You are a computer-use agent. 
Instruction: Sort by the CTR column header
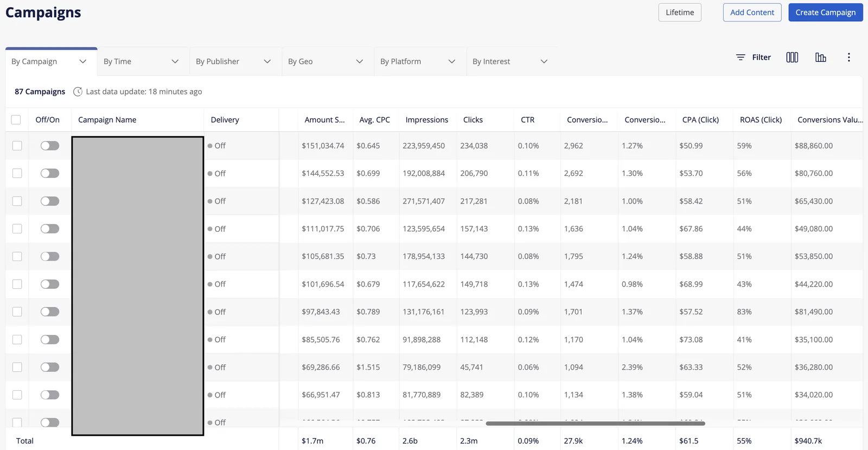click(x=527, y=120)
